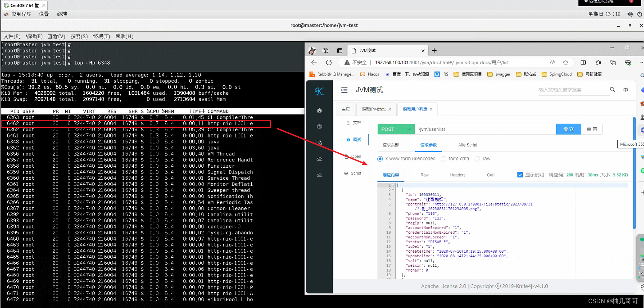Click the read aloud icon in address bar
This screenshot has height=308, width=644.
[x=552, y=62]
